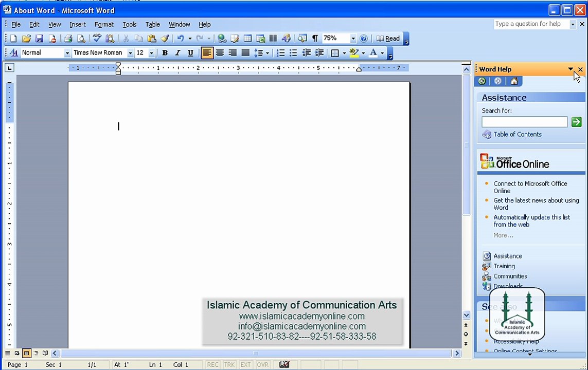Go back in the Word Help pane
588x370 pixels.
tap(482, 81)
